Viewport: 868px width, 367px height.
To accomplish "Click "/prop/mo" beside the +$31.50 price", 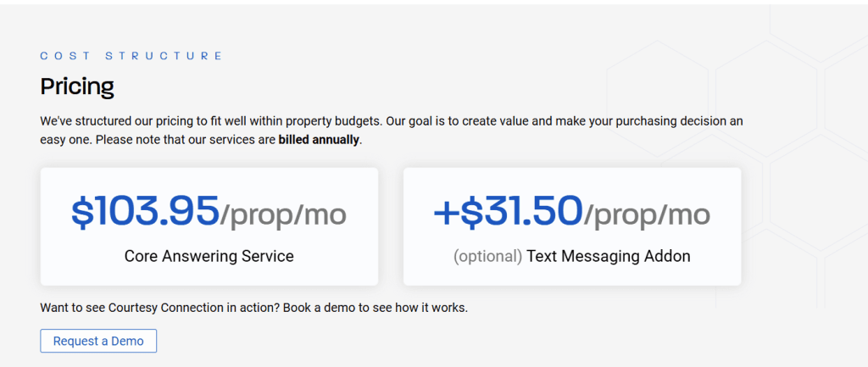I will click(647, 214).
